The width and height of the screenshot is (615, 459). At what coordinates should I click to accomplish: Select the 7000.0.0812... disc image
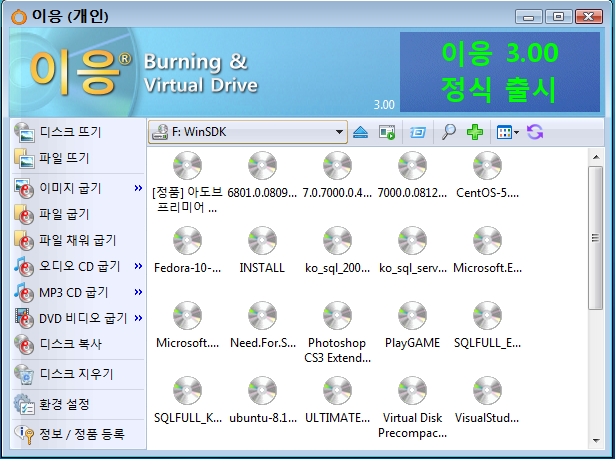[x=412, y=175]
